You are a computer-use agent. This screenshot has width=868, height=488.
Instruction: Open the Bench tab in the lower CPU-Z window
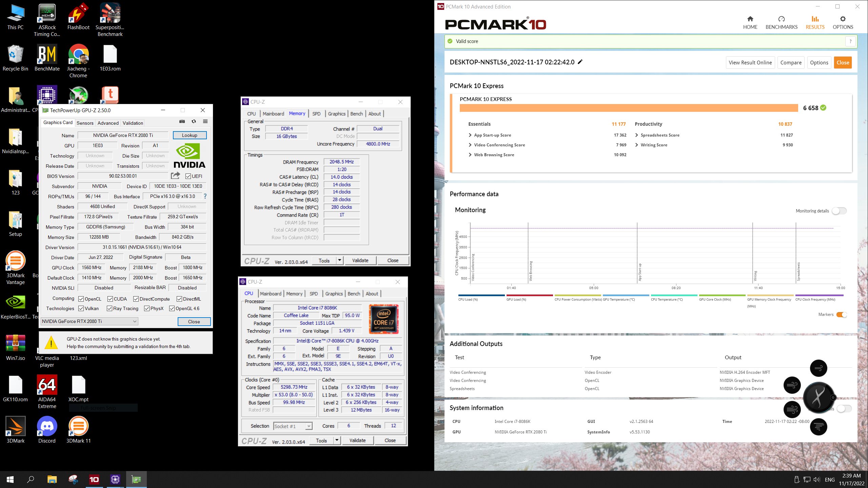pyautogui.click(x=354, y=294)
